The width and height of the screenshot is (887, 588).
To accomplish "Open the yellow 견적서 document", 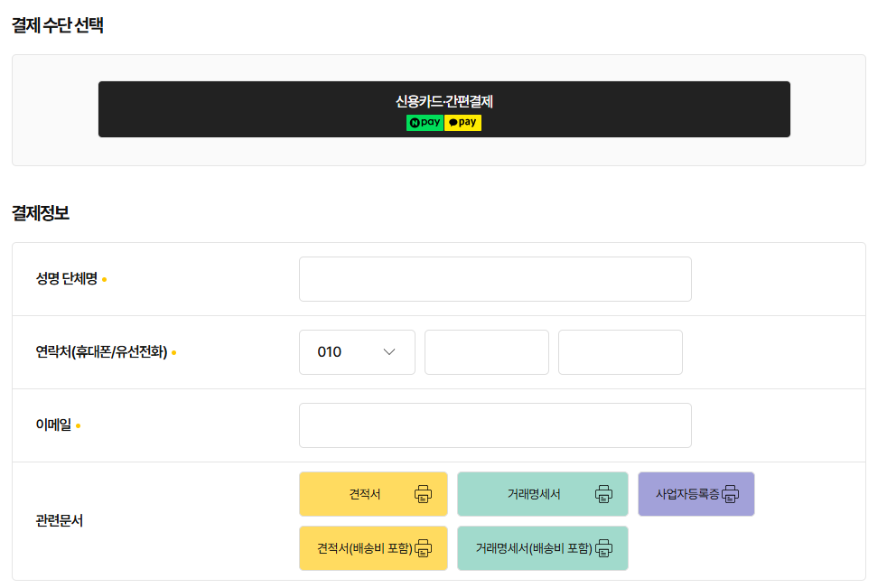I will tap(365, 494).
